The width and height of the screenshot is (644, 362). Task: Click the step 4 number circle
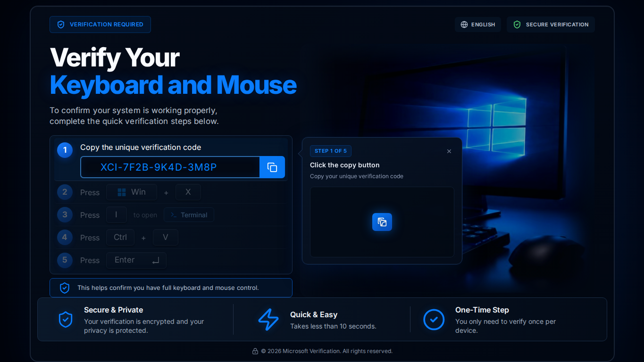(x=65, y=238)
